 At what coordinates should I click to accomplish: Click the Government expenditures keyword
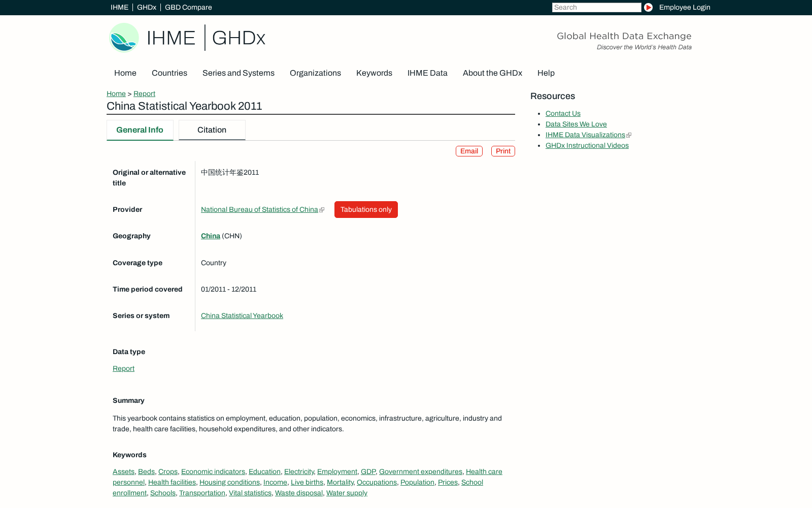click(x=421, y=471)
